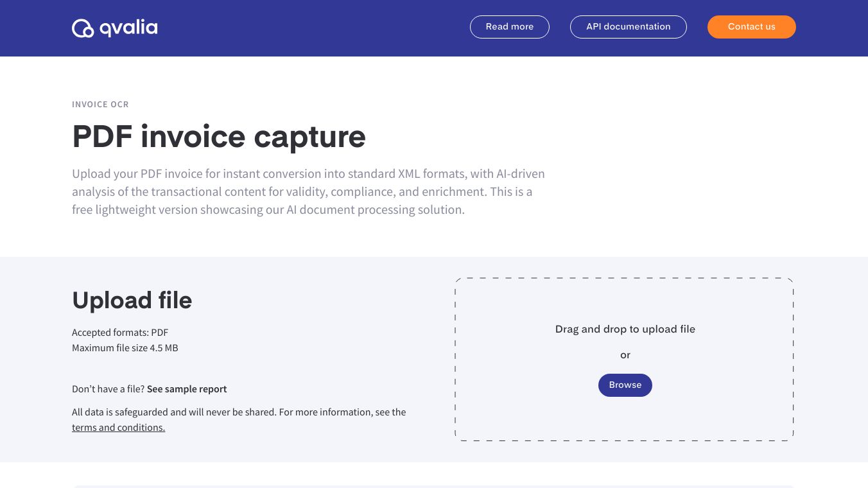This screenshot has width=868, height=488.
Task: Click the intro paragraph about XML conversion
Action: coord(308,191)
